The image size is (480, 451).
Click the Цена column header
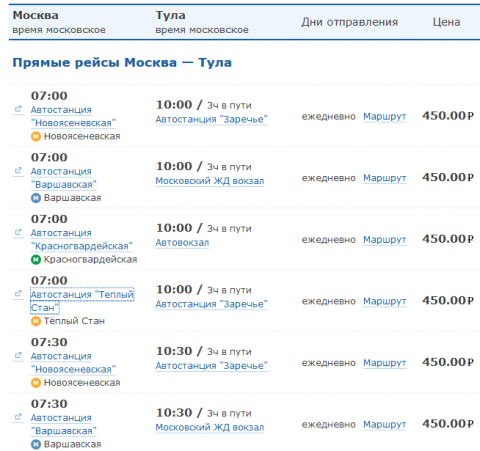coord(446,22)
